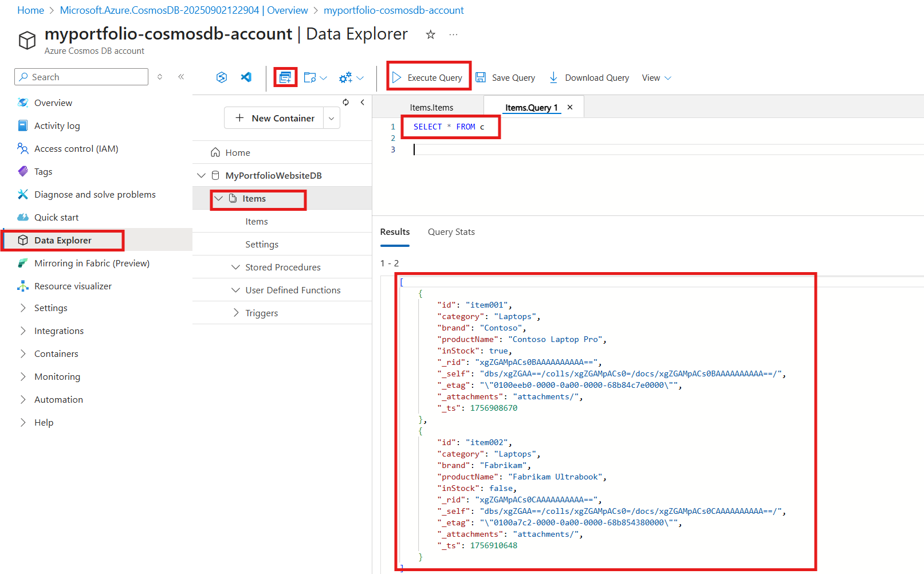The image size is (924, 574).
Task: Open the highlighted New Query icon
Action: pyautogui.click(x=285, y=77)
